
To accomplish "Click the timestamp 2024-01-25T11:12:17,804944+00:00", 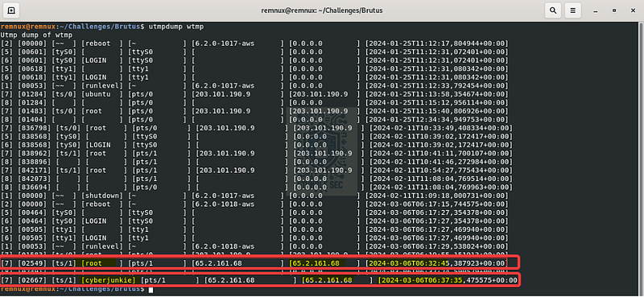I will pos(437,43).
